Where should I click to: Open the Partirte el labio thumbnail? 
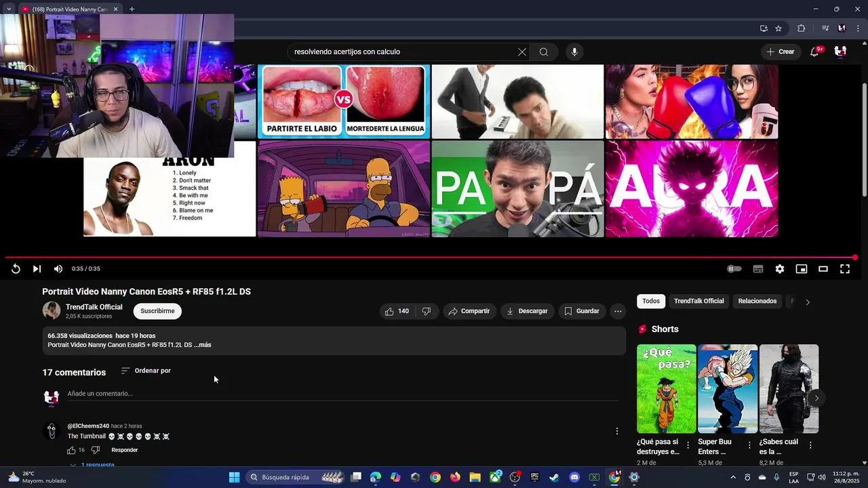point(344,101)
